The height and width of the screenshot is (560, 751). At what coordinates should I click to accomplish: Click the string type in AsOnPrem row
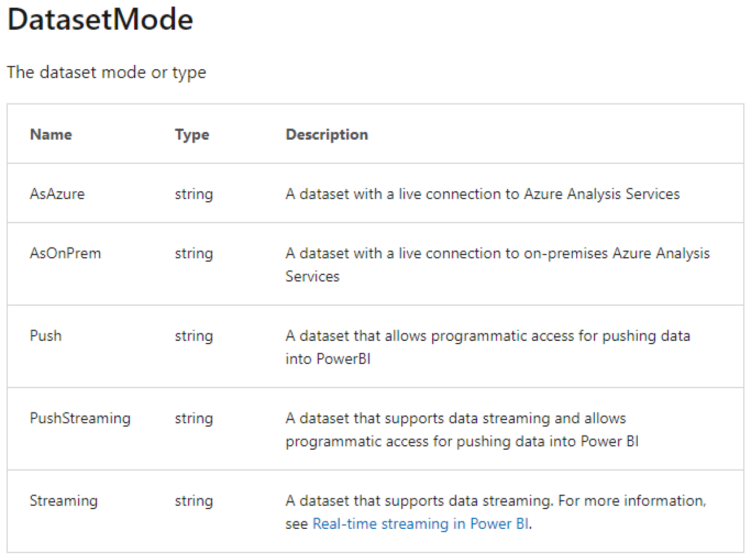point(194,254)
